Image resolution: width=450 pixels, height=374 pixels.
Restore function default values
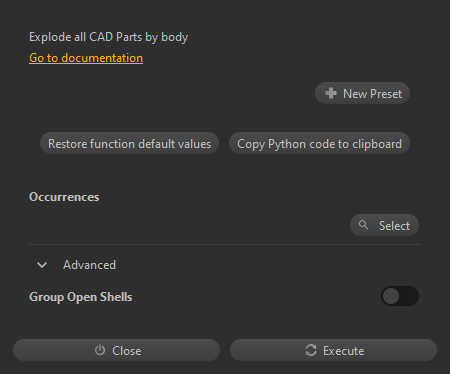[129, 143]
